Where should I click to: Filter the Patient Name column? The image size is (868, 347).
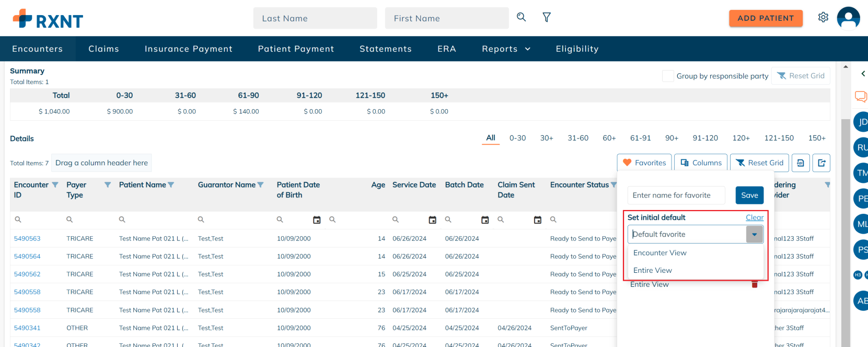tap(171, 185)
